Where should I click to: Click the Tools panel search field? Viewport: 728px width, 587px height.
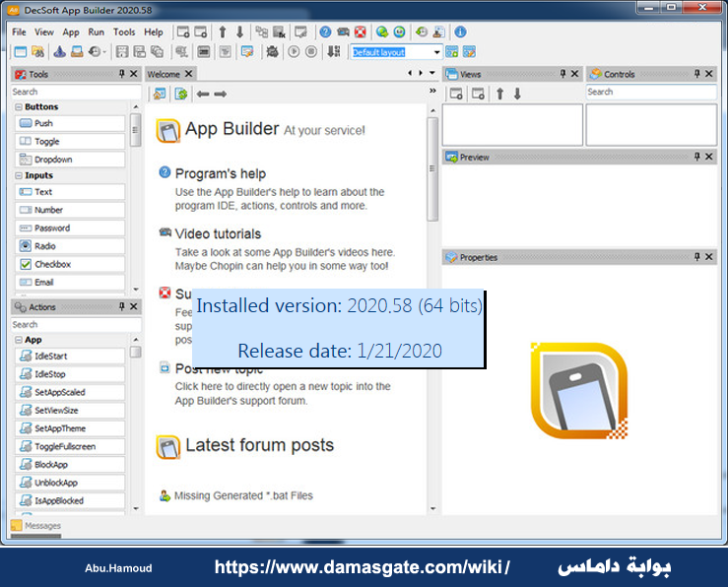76,92
